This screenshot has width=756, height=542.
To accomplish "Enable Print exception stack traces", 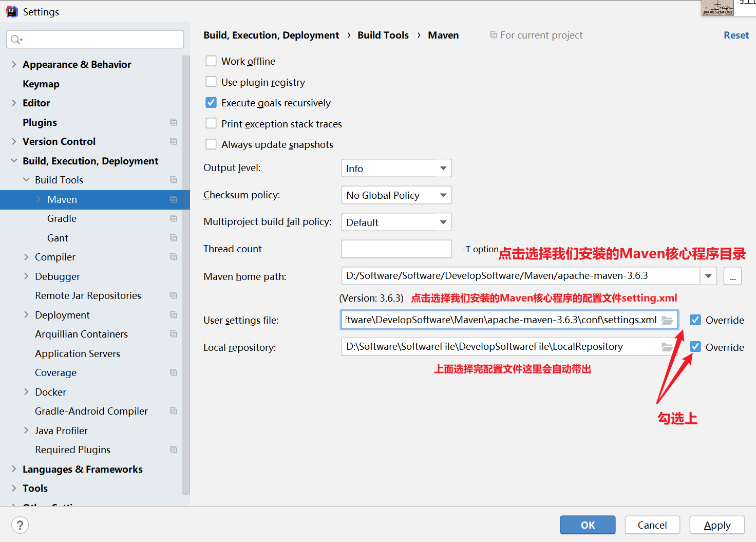I will 211,124.
